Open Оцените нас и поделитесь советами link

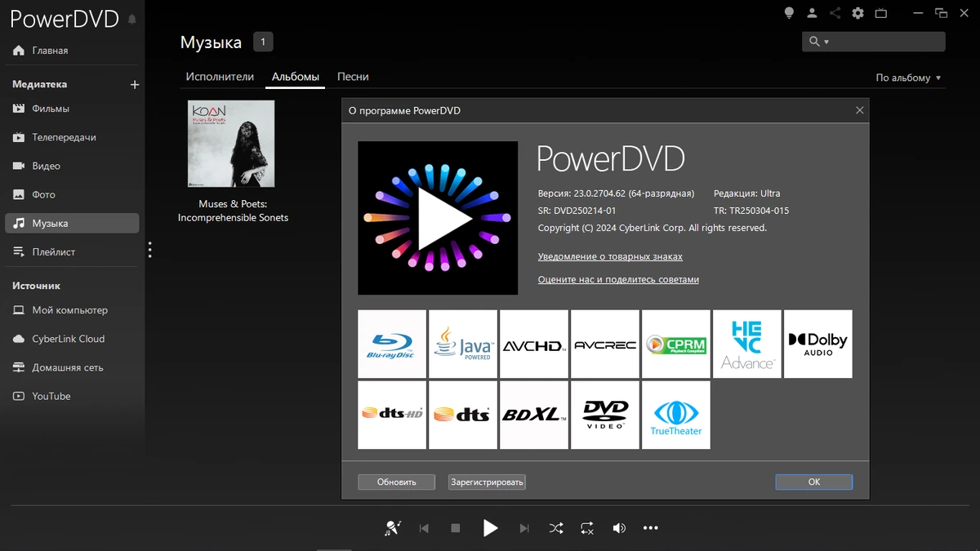click(x=618, y=279)
